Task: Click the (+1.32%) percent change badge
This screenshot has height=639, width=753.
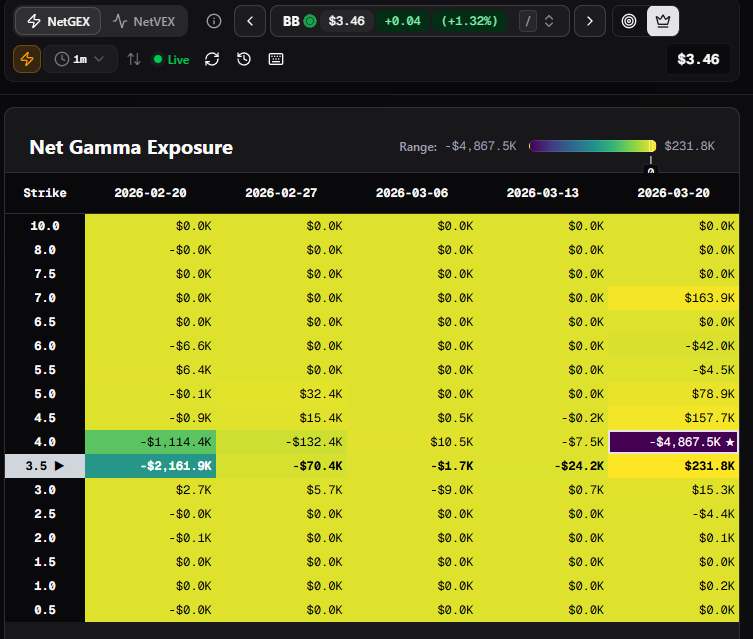Action: (469, 21)
